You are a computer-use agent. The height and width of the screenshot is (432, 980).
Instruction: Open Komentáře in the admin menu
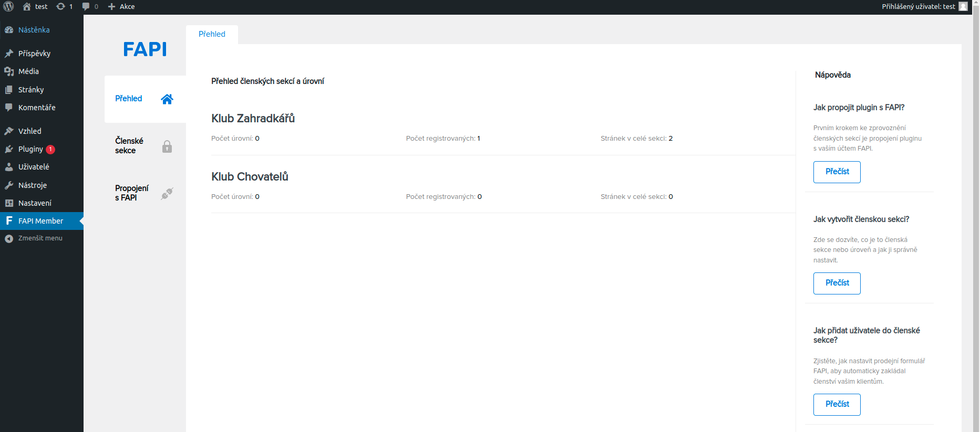coord(42,108)
